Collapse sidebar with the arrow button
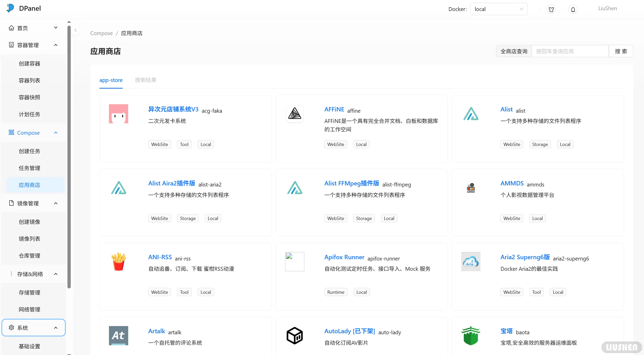This screenshot has height=355, width=644. 75,30
